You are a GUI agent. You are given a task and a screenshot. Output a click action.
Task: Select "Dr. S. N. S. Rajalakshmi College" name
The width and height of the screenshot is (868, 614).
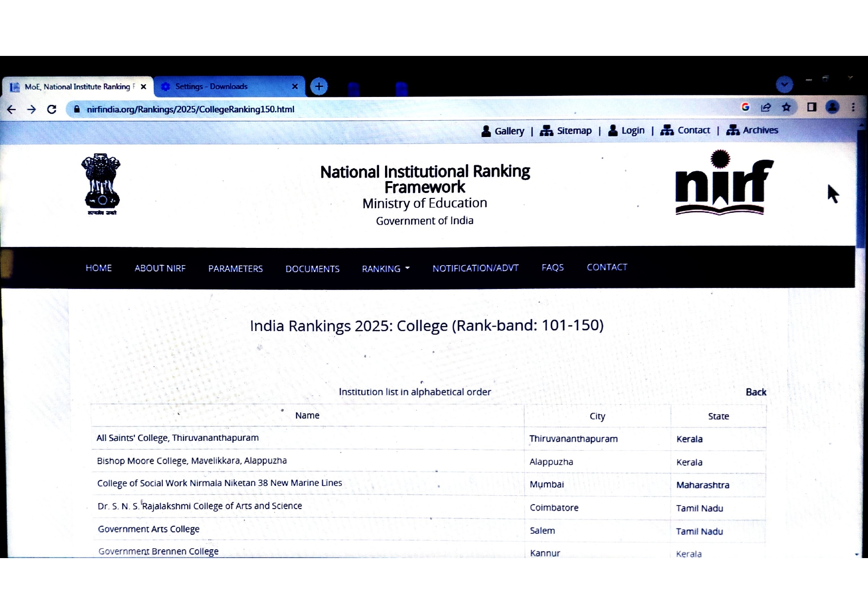tap(200, 506)
